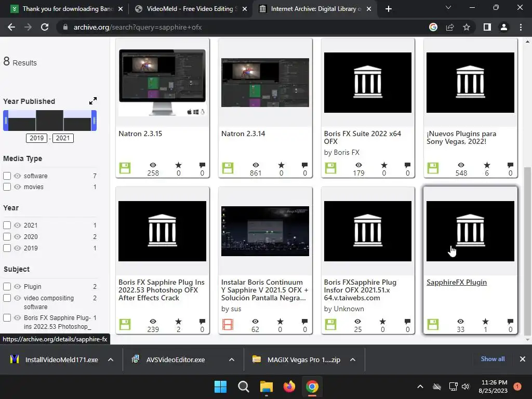The height and width of the screenshot is (399, 532).
Task: Check the 2020 year filter
Action: [x=7, y=236]
